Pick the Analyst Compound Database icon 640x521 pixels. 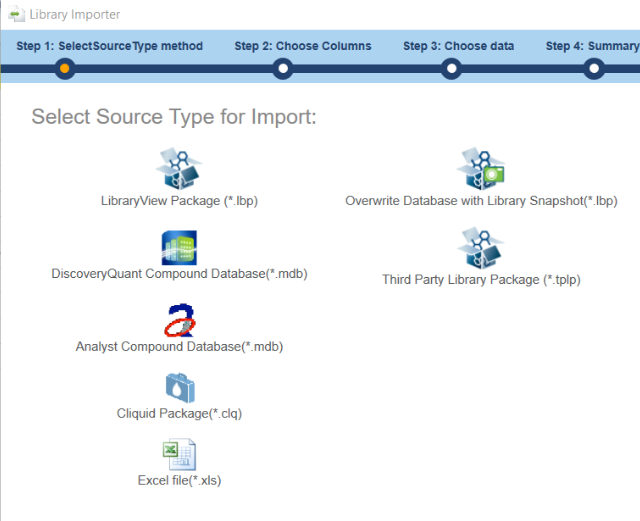click(x=179, y=320)
